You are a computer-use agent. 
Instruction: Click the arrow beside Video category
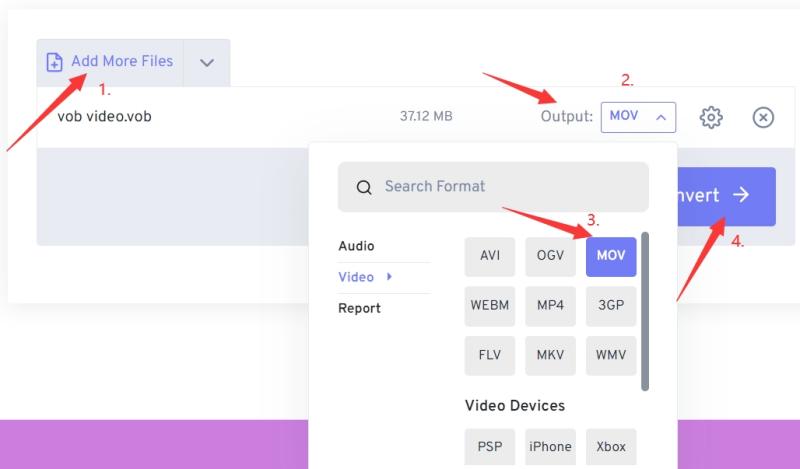(389, 277)
